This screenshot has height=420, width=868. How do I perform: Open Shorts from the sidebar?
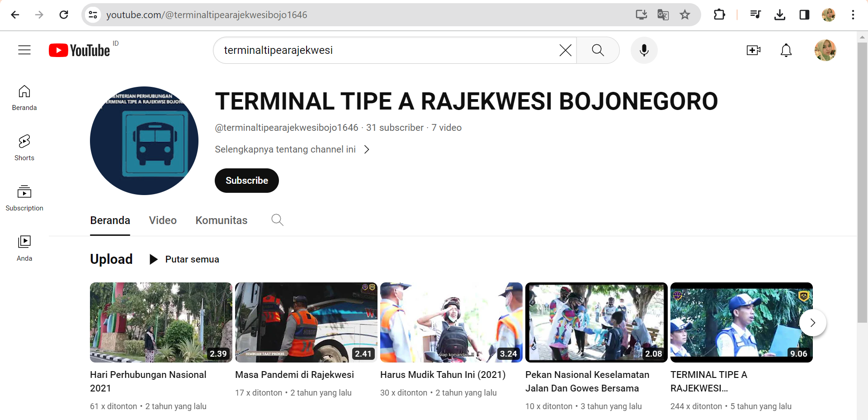(24, 148)
